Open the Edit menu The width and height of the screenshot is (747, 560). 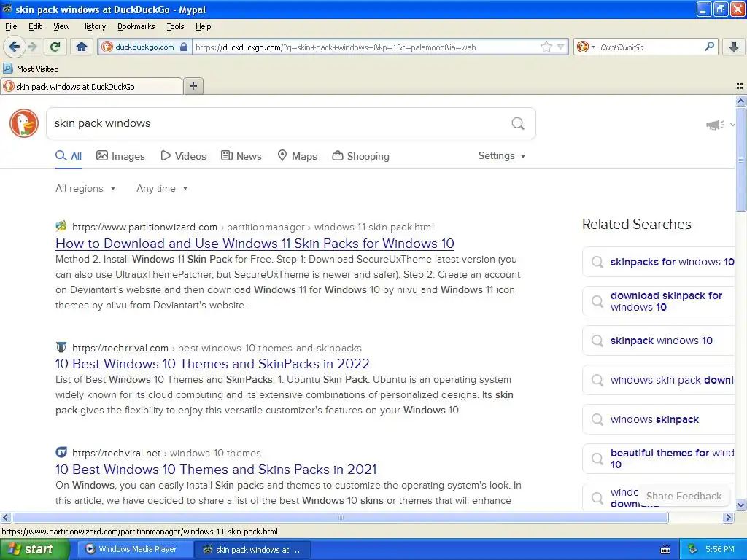click(35, 26)
